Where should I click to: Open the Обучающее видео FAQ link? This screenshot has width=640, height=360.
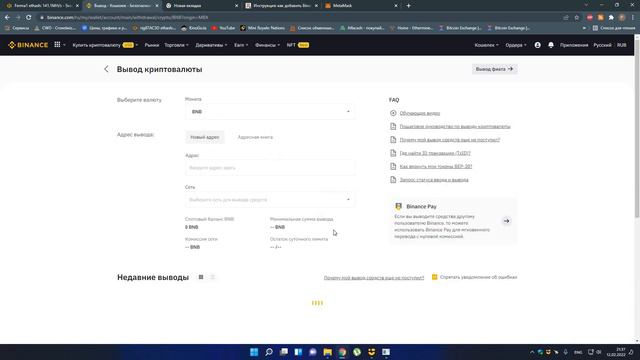tap(420, 113)
